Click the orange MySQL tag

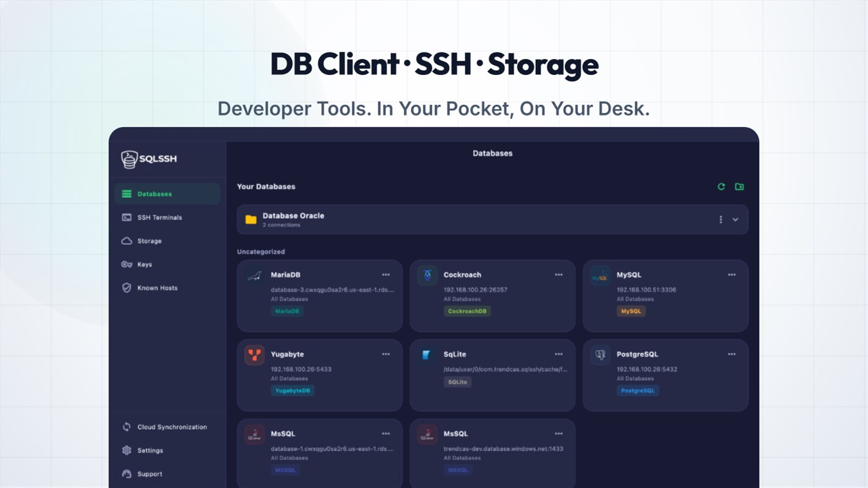(631, 311)
